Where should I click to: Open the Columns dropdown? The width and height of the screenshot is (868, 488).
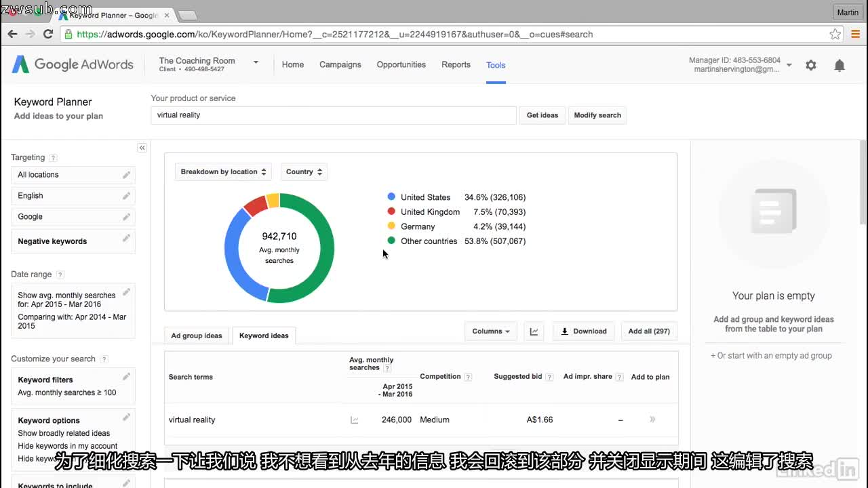(x=491, y=331)
